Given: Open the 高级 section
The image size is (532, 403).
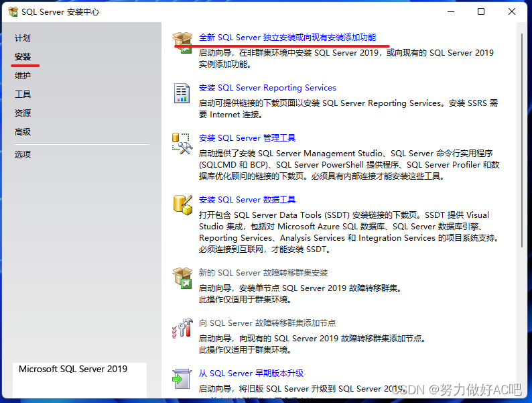Looking at the screenshot, I should [23, 131].
